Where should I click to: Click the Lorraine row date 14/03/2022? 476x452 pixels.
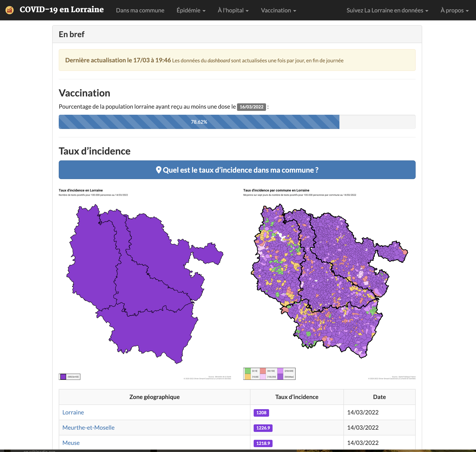point(363,412)
